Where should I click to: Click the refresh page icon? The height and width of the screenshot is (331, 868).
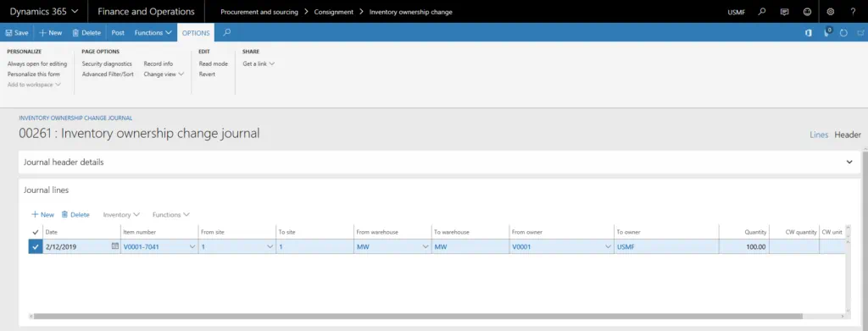(x=843, y=33)
